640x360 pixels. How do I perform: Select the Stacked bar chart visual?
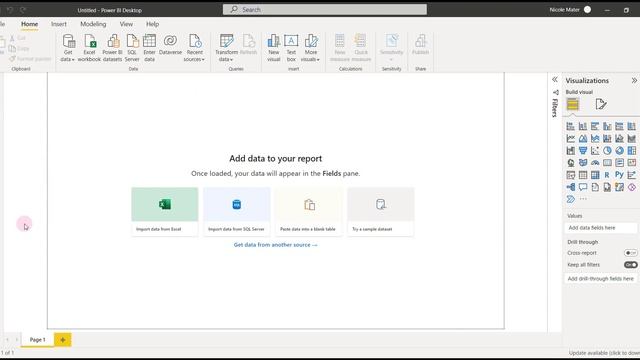(571, 126)
